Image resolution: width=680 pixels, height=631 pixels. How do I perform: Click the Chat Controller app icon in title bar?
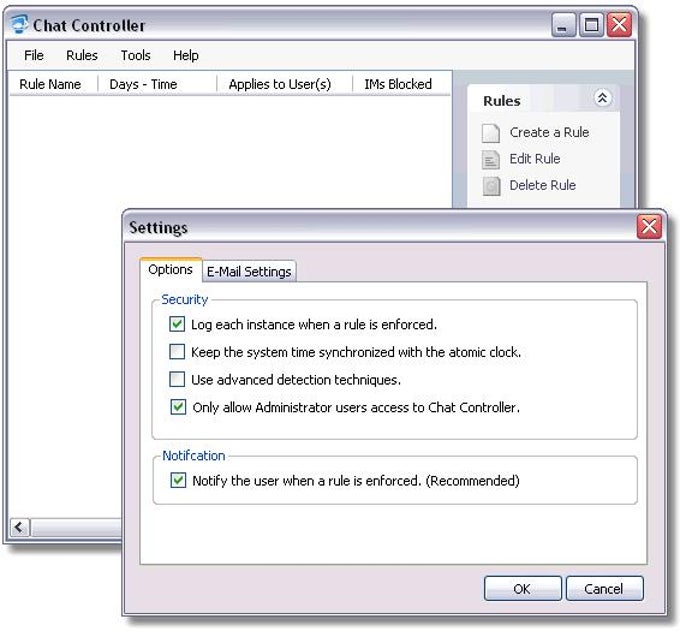pyautogui.click(x=20, y=24)
